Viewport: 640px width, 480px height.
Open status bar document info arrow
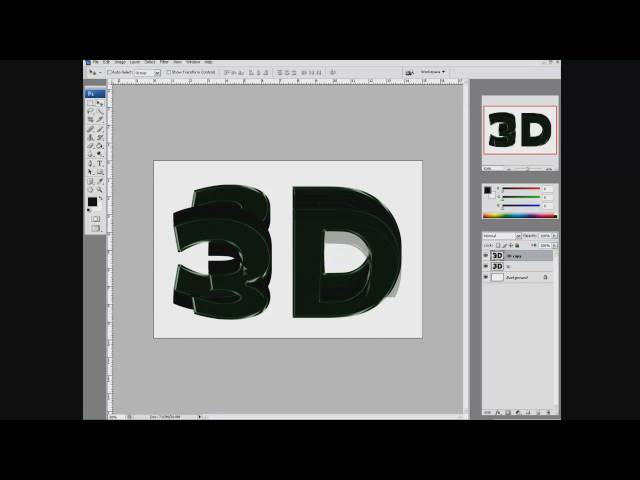[200, 417]
